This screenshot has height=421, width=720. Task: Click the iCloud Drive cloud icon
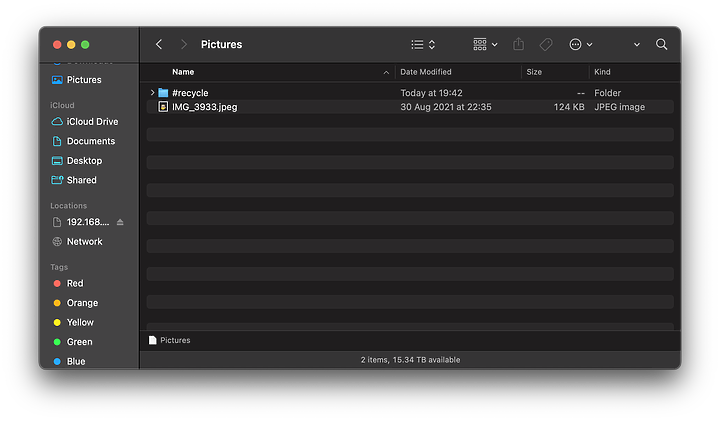(57, 122)
